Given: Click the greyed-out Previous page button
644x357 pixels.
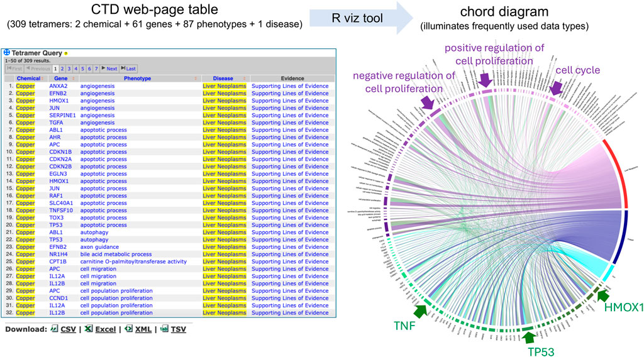Looking at the screenshot, I should pyautogui.click(x=38, y=69).
